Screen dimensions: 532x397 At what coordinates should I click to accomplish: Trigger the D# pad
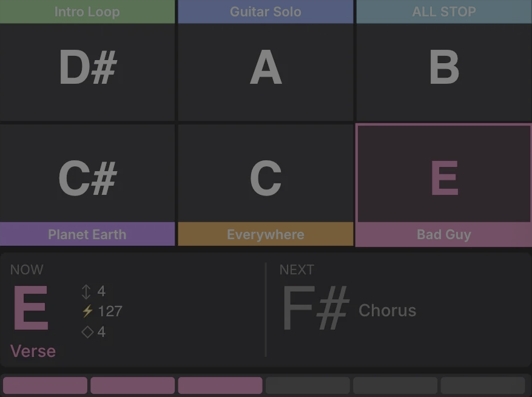click(x=87, y=68)
